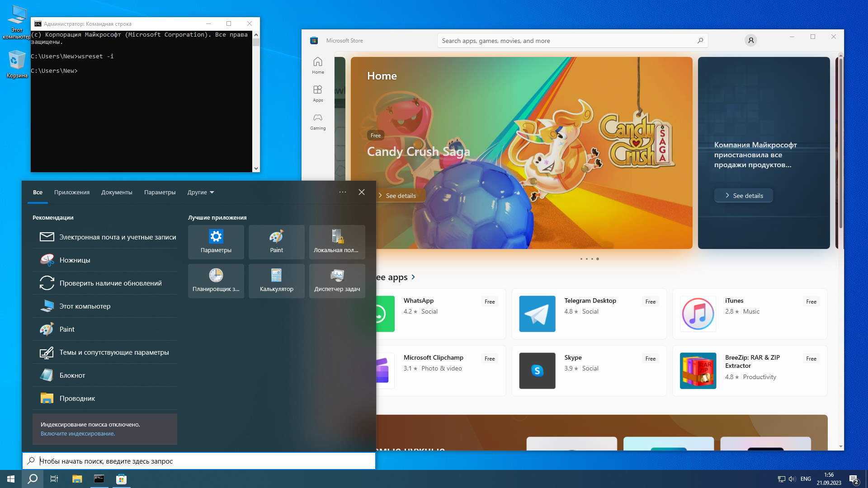The height and width of the screenshot is (488, 868).
Task: Expand the free apps section chevron
Action: [x=413, y=277]
